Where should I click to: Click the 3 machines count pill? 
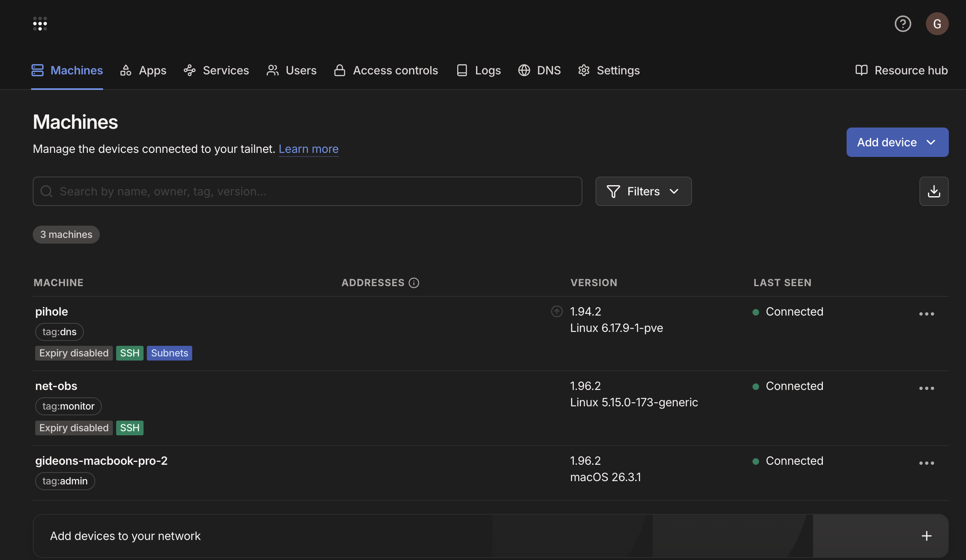[66, 235]
